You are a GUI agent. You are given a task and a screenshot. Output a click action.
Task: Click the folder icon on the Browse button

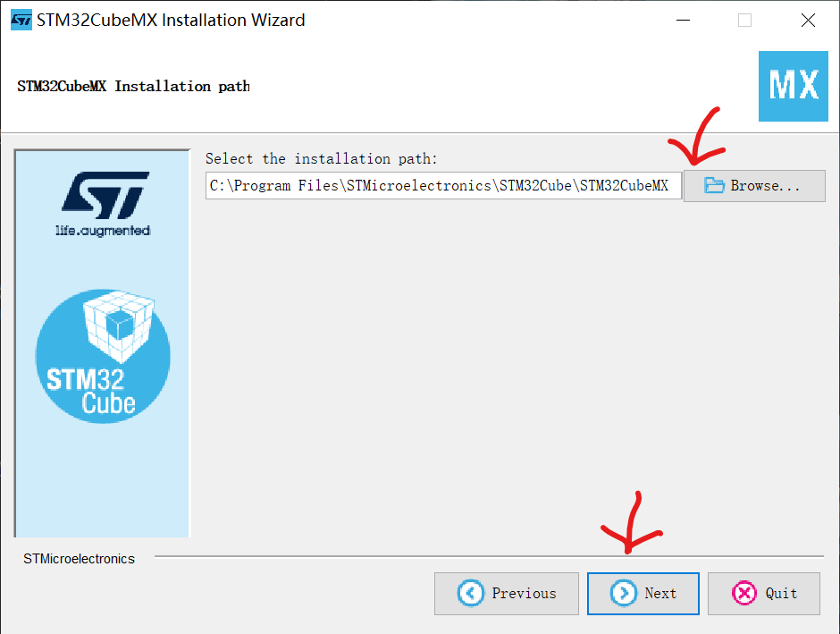coord(714,185)
